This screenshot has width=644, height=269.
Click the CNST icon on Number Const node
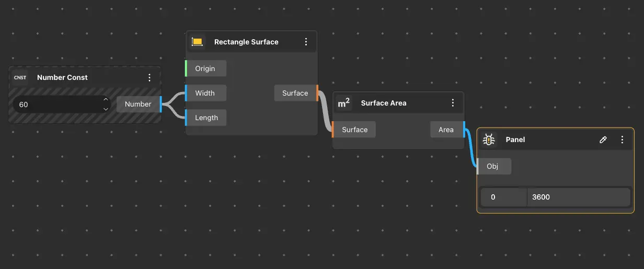click(x=20, y=77)
